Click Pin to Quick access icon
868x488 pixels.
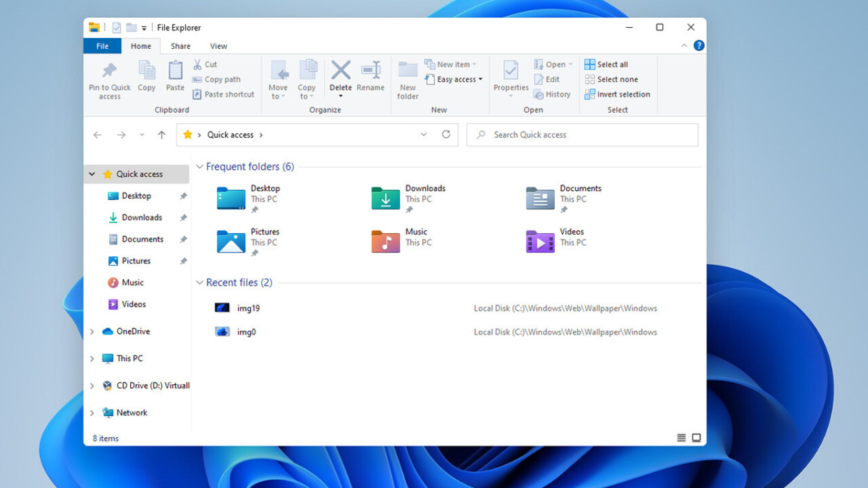click(109, 70)
